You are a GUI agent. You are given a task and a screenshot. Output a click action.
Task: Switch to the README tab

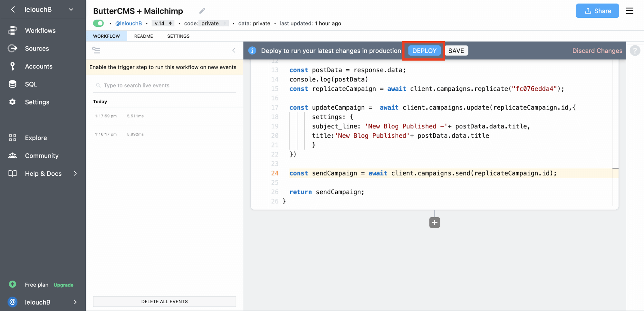(143, 36)
